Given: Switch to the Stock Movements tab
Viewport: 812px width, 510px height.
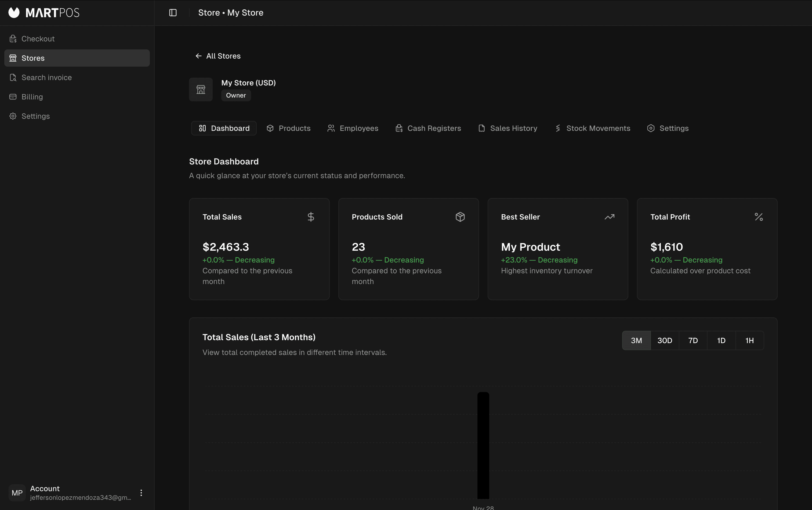Looking at the screenshot, I should (x=593, y=128).
